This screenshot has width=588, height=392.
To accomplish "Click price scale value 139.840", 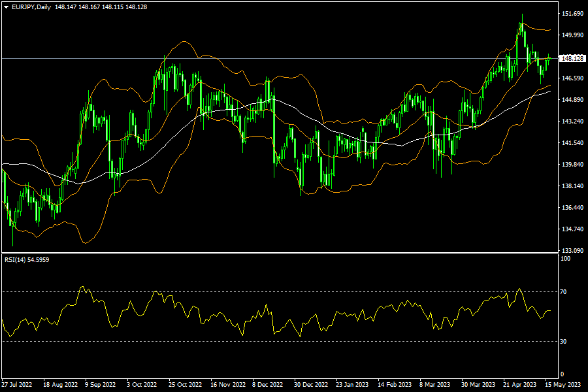I will click(x=572, y=164).
